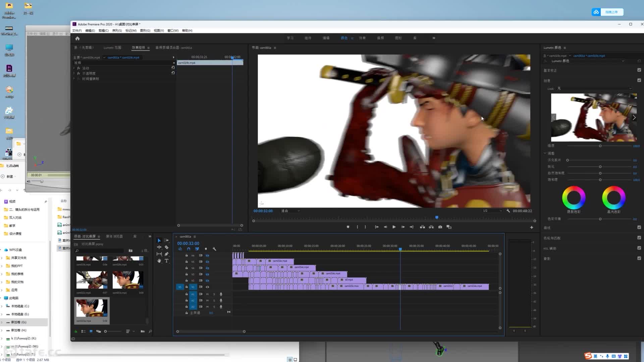644x362 pixels.
Task: Toggle timeline Snap magnet icon
Action: (x=189, y=249)
